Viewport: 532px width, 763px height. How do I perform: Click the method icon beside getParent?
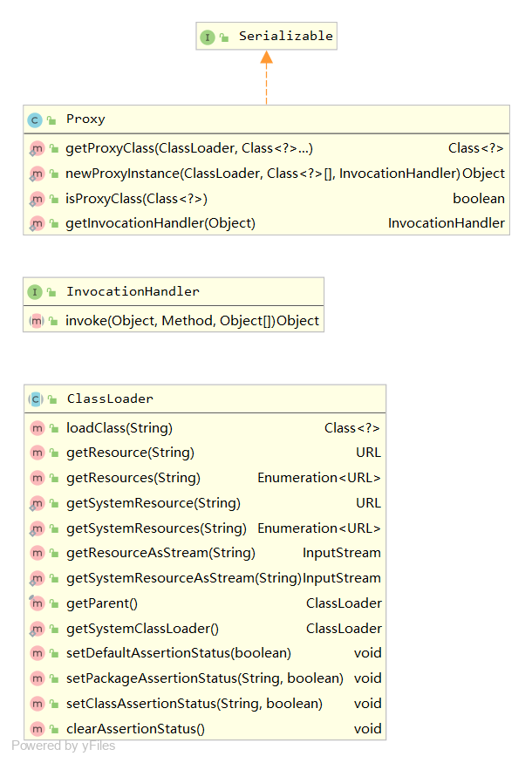click(x=37, y=603)
